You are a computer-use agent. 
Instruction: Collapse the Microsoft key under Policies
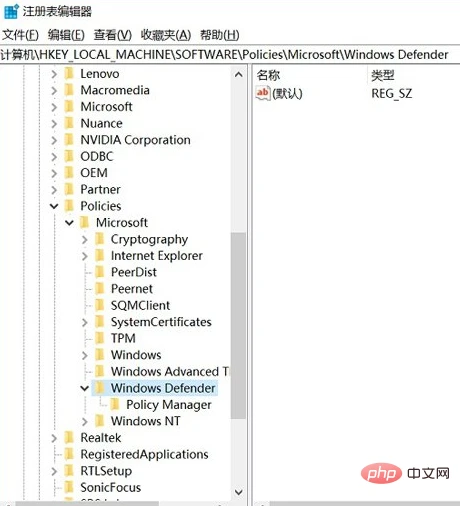(69, 223)
